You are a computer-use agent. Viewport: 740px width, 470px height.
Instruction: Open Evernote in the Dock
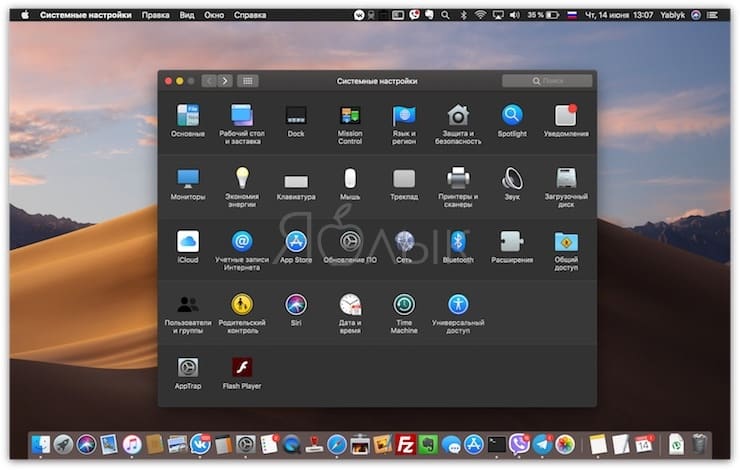428,445
